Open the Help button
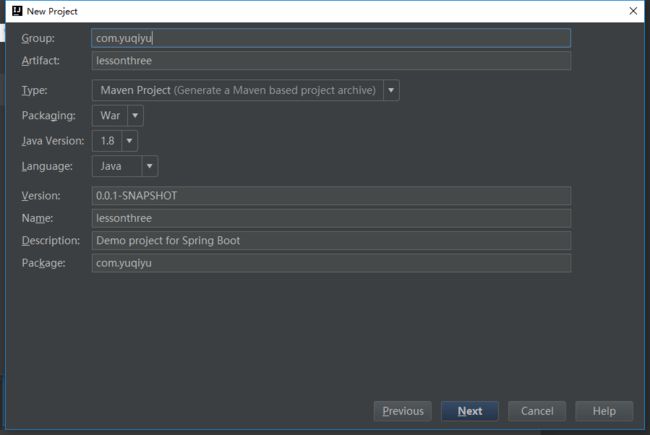The image size is (650, 435). [x=604, y=411]
